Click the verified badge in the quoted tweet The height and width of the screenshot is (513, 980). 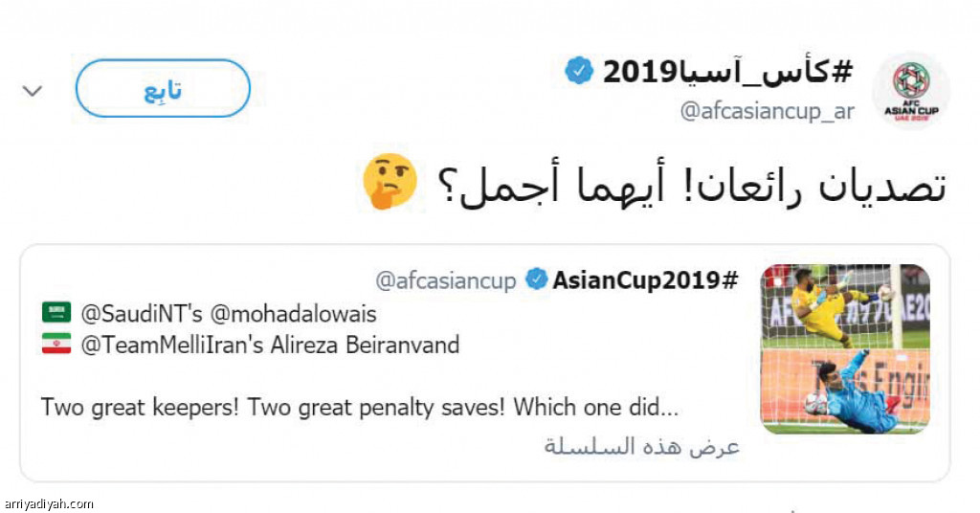click(x=537, y=281)
